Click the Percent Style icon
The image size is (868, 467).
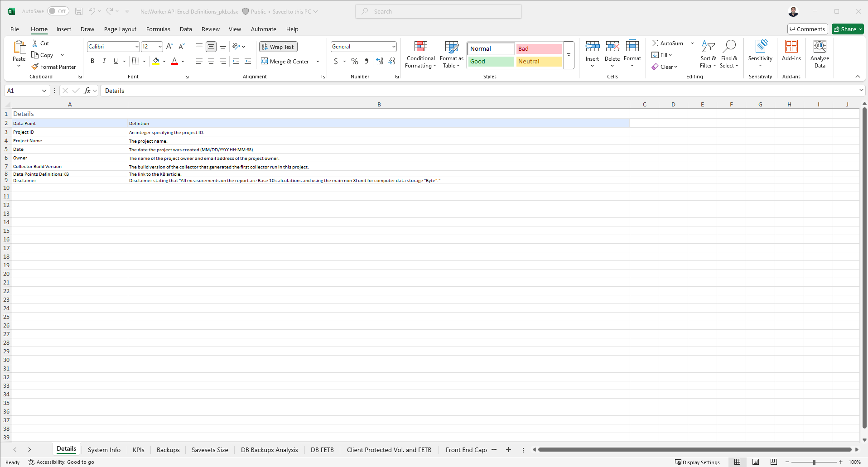pyautogui.click(x=355, y=61)
